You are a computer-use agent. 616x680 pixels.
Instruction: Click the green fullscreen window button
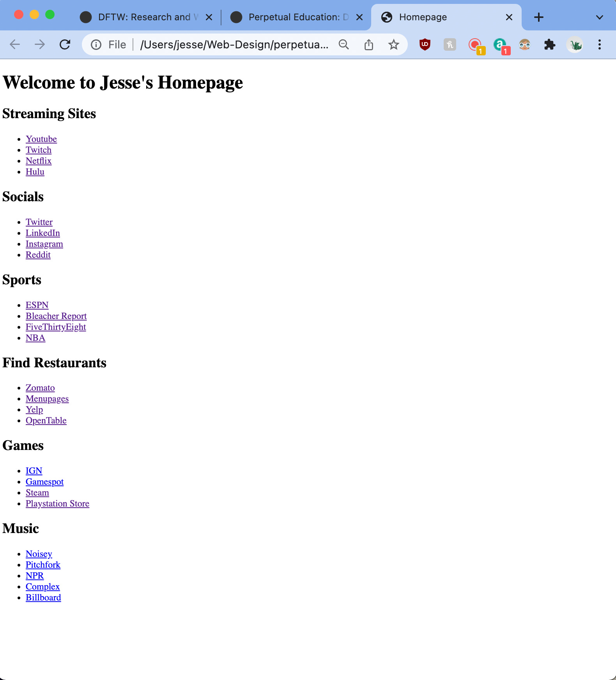[50, 14]
